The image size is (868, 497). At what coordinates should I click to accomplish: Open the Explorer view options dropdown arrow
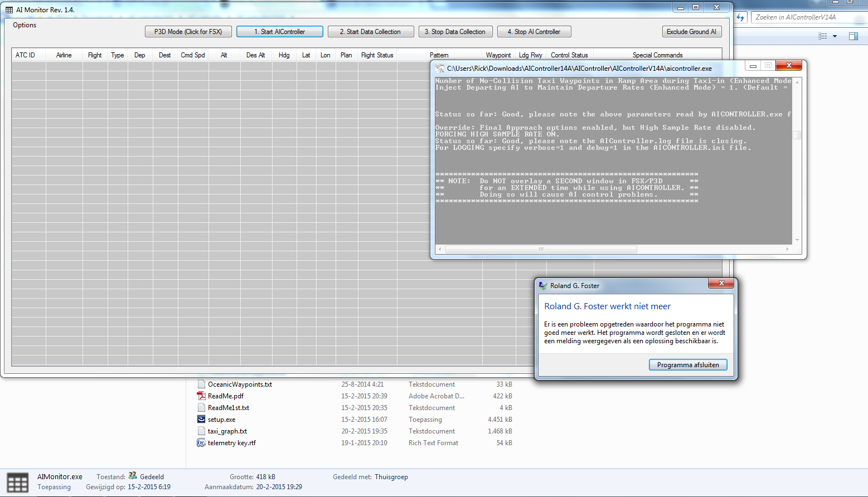(x=835, y=36)
